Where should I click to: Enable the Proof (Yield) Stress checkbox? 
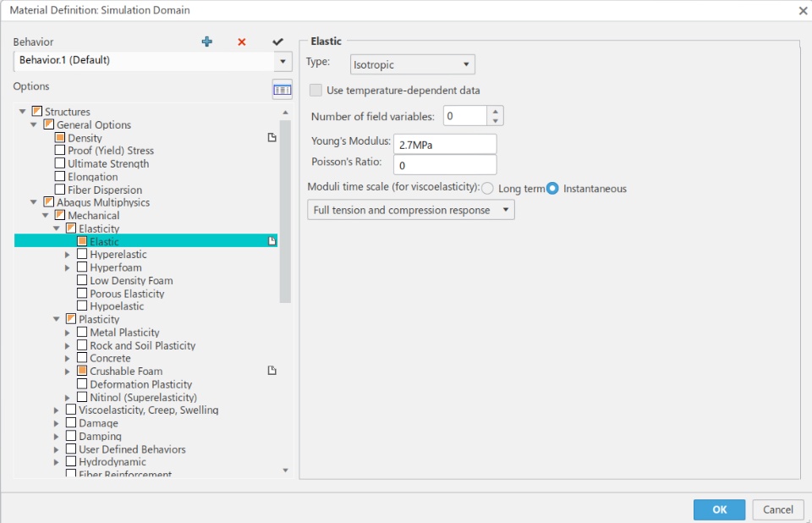click(60, 151)
